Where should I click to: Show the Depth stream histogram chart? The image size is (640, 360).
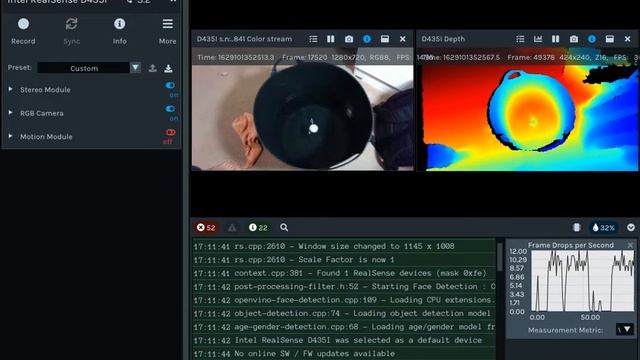538,39
